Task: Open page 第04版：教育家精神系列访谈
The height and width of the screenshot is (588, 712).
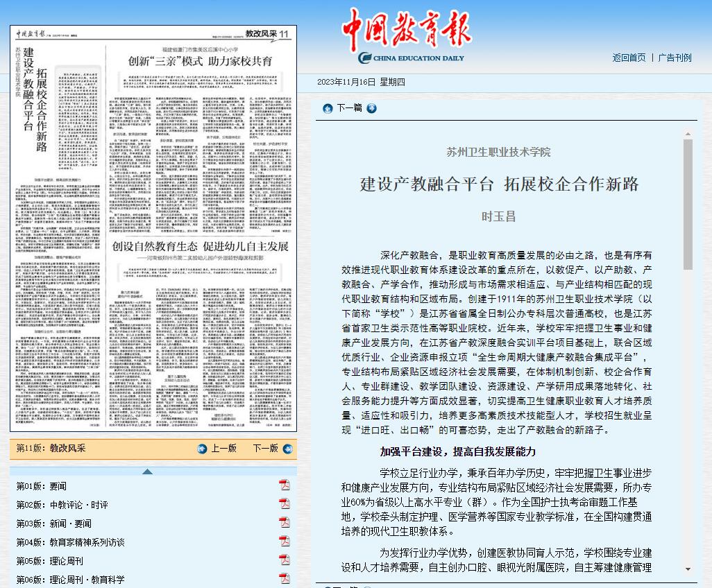Action: pyautogui.click(x=70, y=542)
